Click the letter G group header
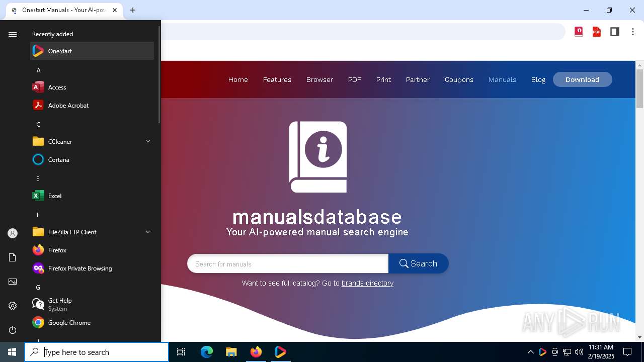Viewport: 644px width, 362px height. [38, 287]
